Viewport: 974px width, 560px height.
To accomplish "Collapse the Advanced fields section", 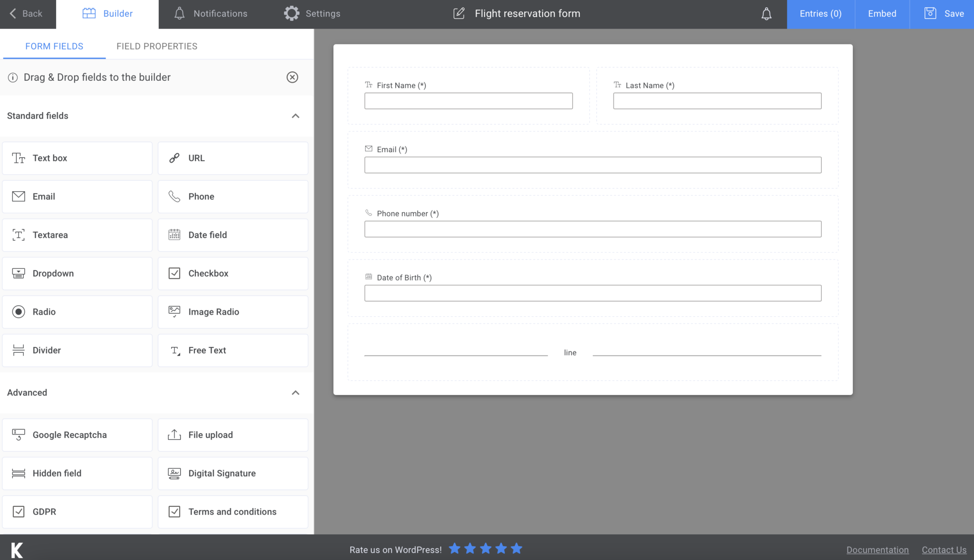I will pyautogui.click(x=296, y=393).
